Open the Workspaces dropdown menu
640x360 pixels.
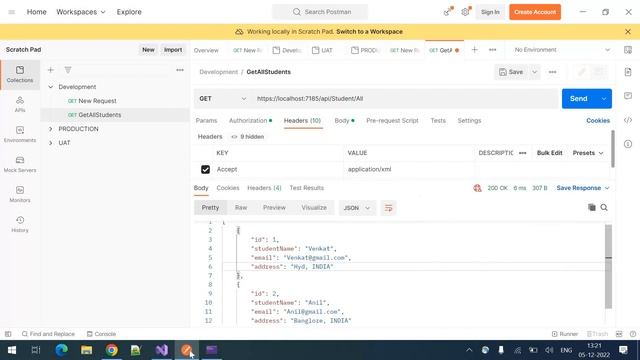click(x=81, y=12)
